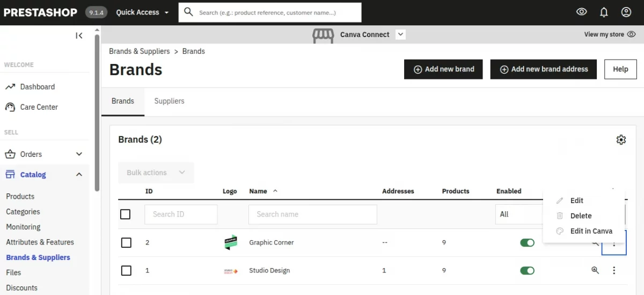Open Products in the Catalog submenu
Screen dimensions: 644x295
click(20, 197)
